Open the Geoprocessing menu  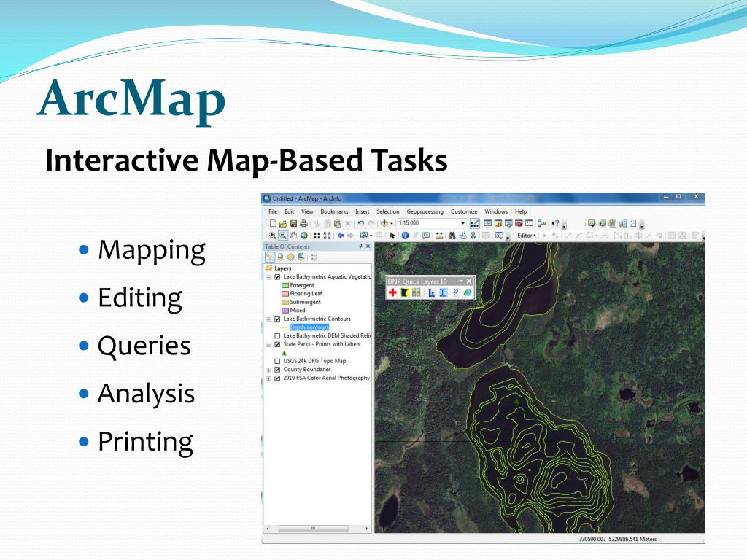click(x=425, y=211)
